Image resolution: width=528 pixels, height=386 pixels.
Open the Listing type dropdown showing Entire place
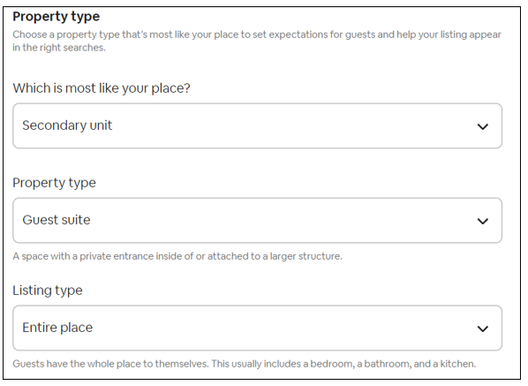[257, 328]
